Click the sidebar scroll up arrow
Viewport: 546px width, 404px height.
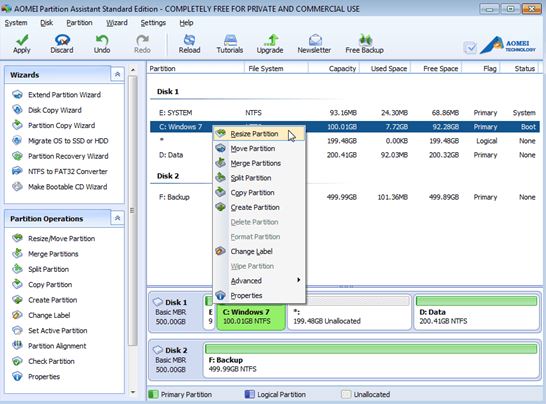pos(133,70)
